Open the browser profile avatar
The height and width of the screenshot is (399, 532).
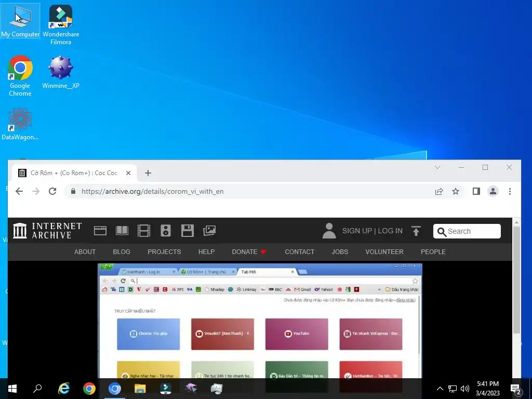coord(493,191)
